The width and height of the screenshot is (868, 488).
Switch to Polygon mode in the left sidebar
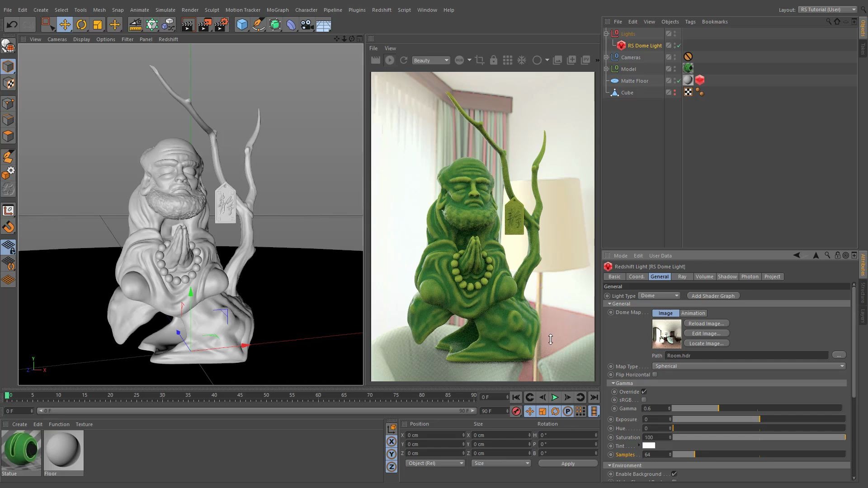(x=8, y=136)
